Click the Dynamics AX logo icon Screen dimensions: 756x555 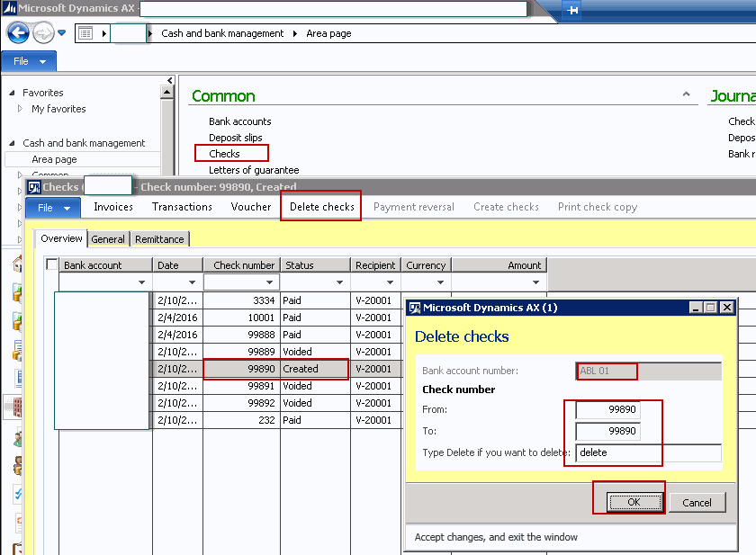(x=10, y=8)
